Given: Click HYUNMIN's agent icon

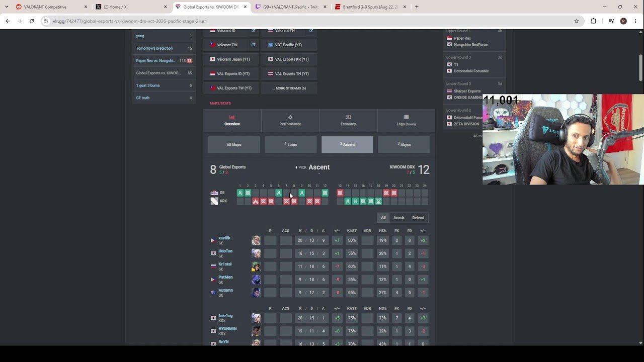Looking at the screenshot, I should point(256,331).
